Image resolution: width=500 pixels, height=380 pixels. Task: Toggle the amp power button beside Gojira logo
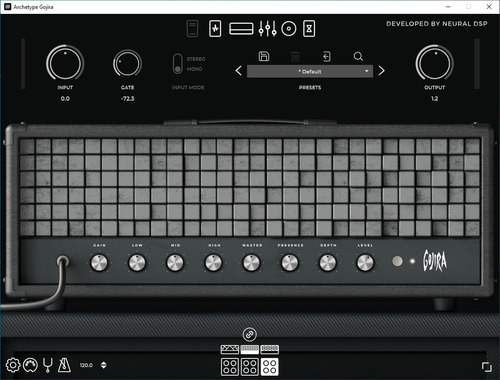pyautogui.click(x=397, y=261)
